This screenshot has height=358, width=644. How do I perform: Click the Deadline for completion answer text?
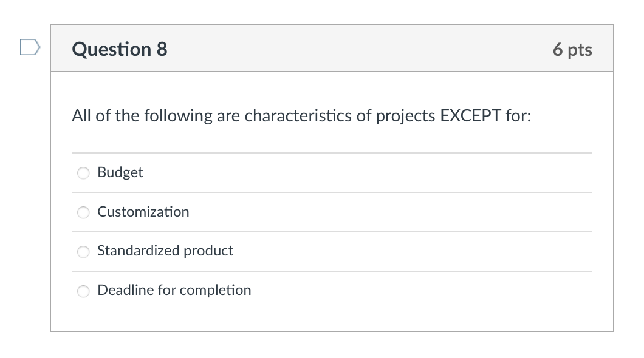(174, 290)
